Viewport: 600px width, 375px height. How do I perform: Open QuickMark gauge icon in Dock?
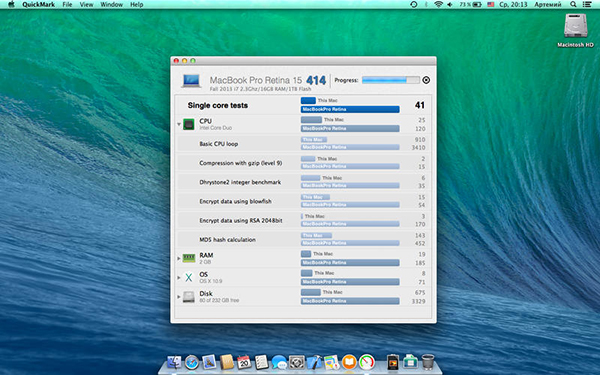coord(367,362)
